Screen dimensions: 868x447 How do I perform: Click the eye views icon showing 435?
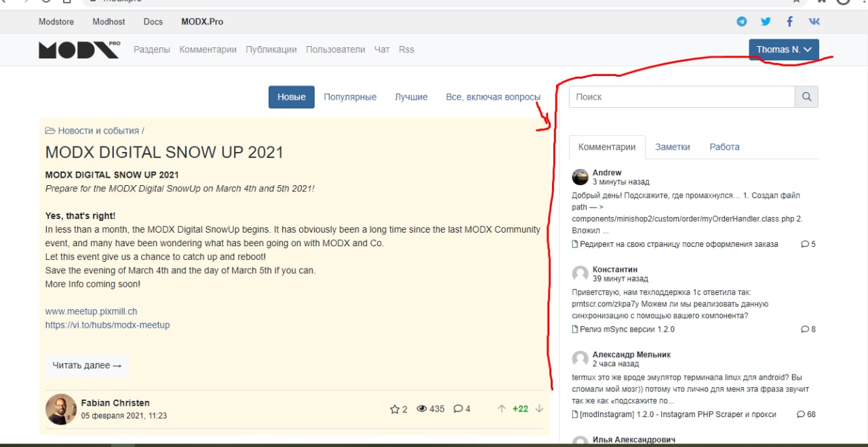click(422, 409)
